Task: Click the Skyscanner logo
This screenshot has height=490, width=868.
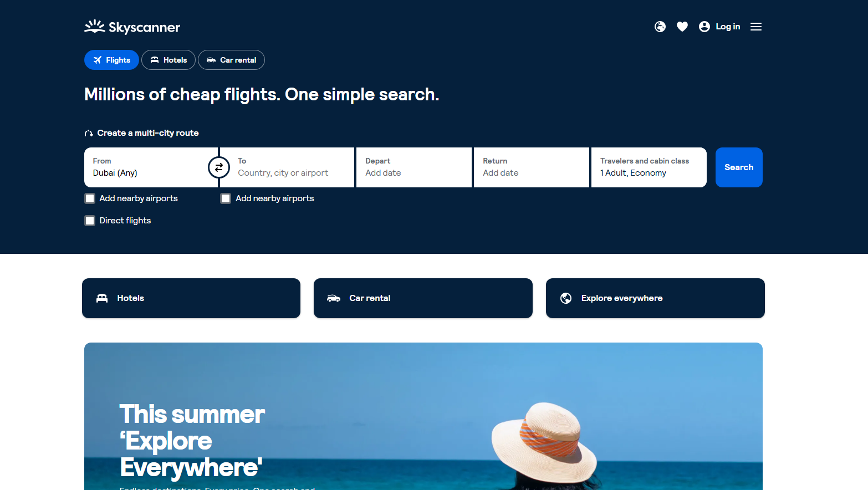Action: click(132, 27)
